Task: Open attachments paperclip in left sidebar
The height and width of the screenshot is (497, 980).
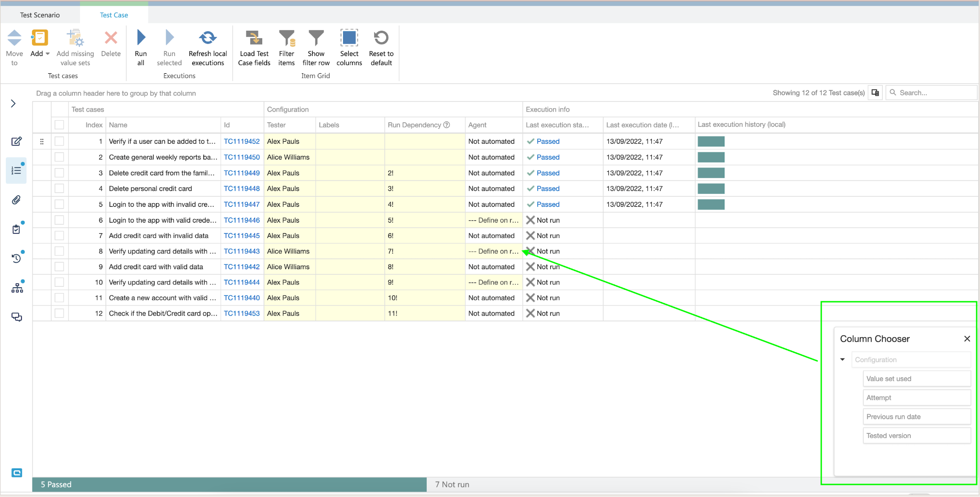Action: tap(16, 200)
